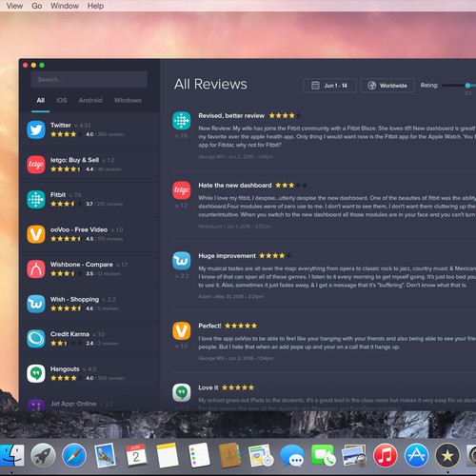Open the Go menu

coord(37,6)
